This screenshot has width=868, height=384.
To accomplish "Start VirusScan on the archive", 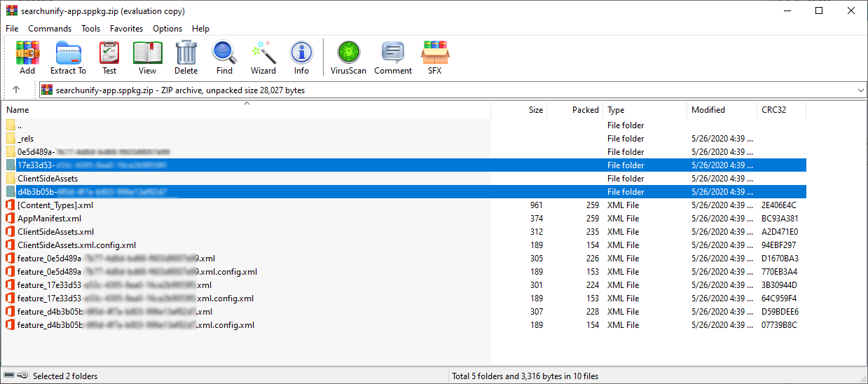I will tap(348, 57).
